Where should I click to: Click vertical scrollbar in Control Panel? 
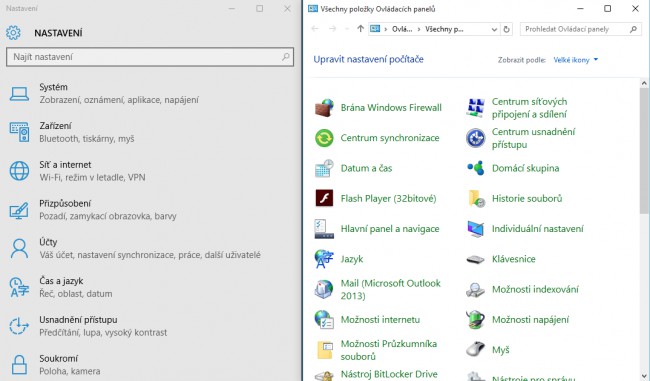pos(644,151)
